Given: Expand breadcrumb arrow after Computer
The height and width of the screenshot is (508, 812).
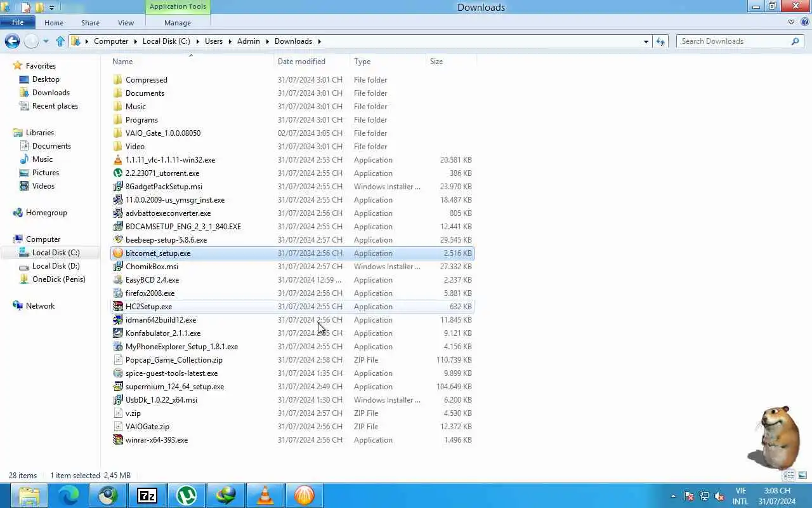Looking at the screenshot, I should 135,41.
